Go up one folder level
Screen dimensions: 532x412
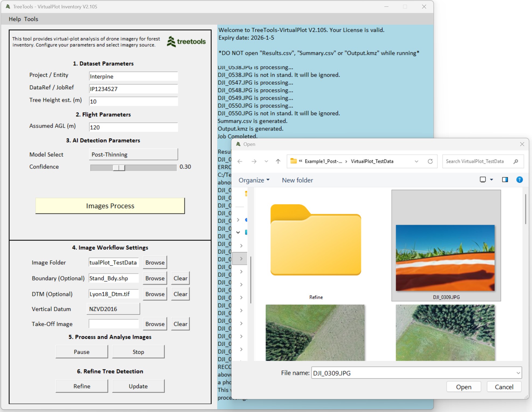coord(278,161)
